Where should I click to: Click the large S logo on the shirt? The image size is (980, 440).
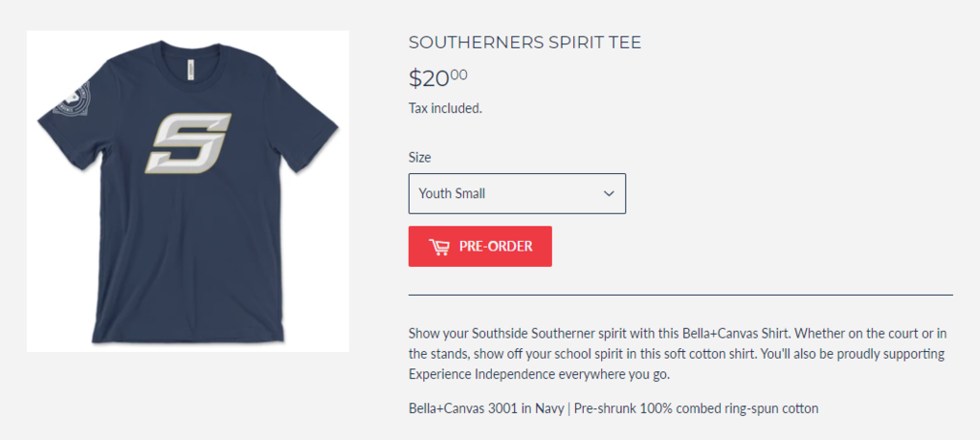pos(189,143)
